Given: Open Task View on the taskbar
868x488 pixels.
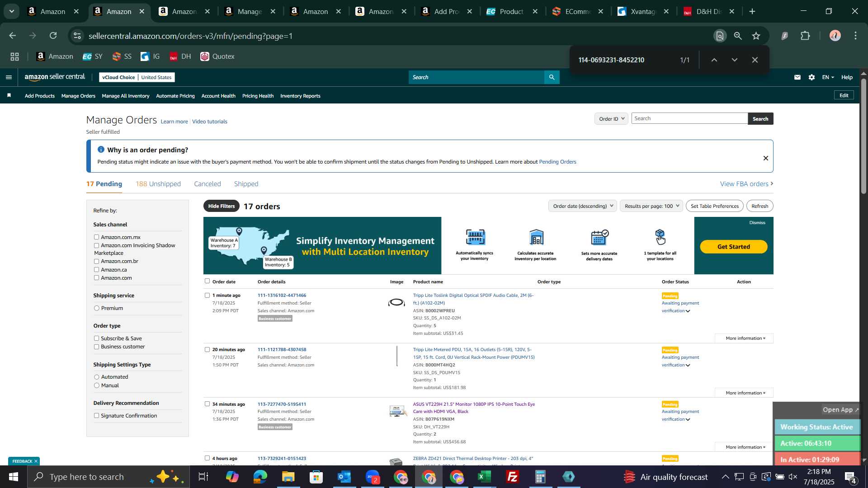Looking at the screenshot, I should coord(203,477).
